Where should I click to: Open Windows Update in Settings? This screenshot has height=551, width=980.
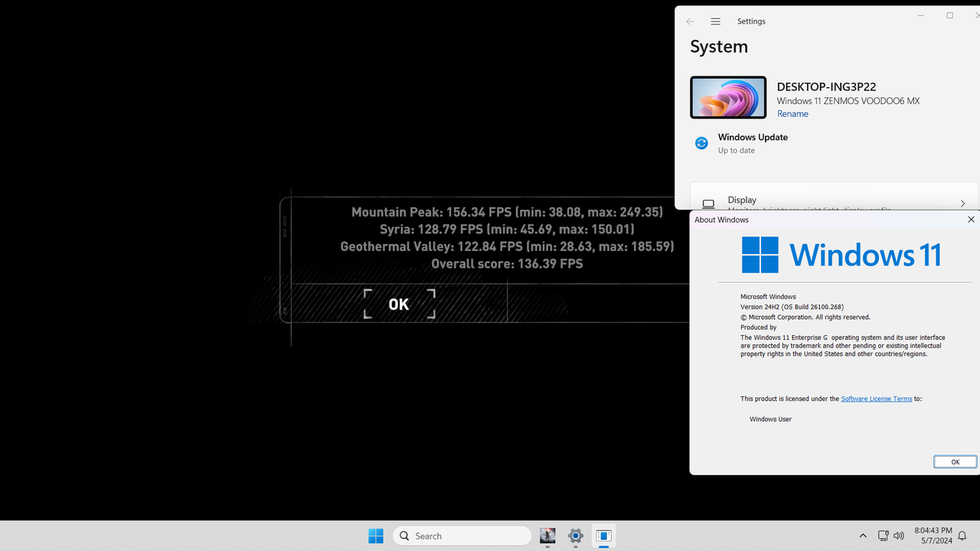pos(753,143)
